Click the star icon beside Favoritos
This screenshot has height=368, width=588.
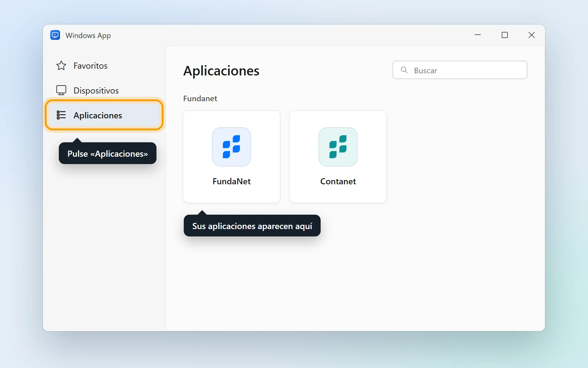pyautogui.click(x=61, y=66)
